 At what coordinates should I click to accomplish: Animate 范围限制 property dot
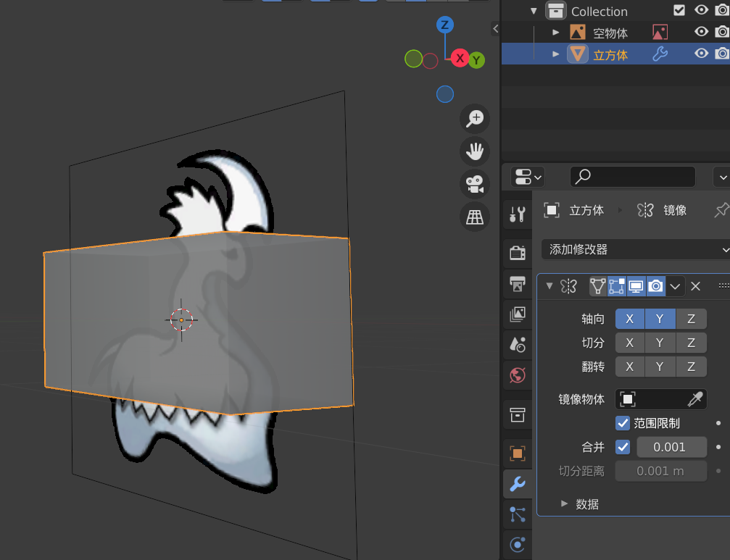click(x=718, y=423)
